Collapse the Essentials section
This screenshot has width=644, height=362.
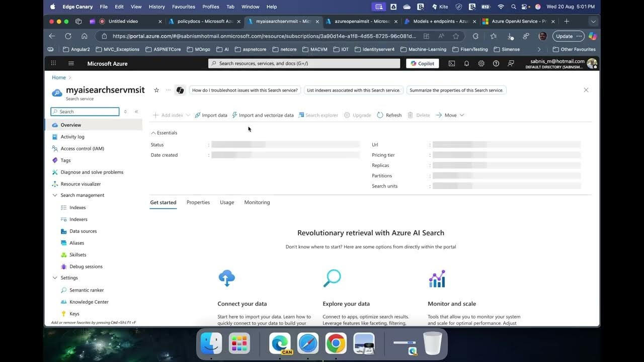pyautogui.click(x=164, y=133)
